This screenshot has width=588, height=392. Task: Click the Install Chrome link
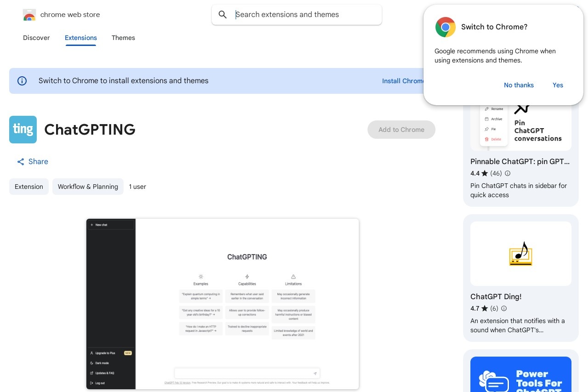click(x=403, y=81)
